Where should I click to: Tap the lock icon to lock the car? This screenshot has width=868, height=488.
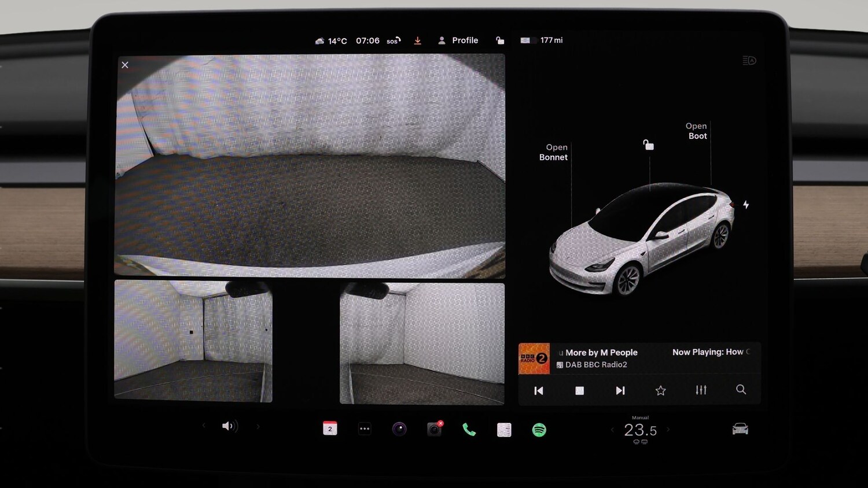point(500,40)
